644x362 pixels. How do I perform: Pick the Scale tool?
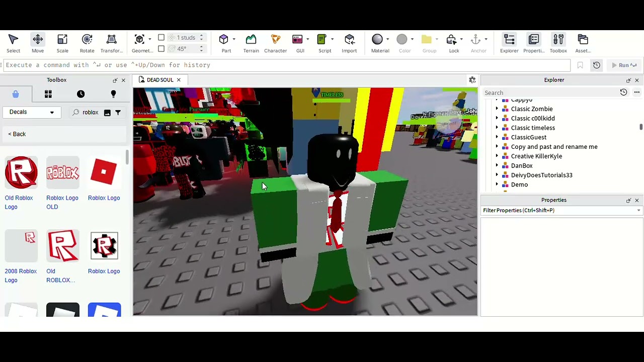coord(62,43)
